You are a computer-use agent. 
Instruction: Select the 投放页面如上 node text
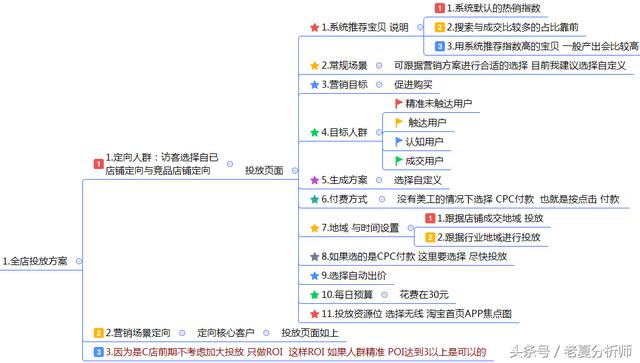310,333
